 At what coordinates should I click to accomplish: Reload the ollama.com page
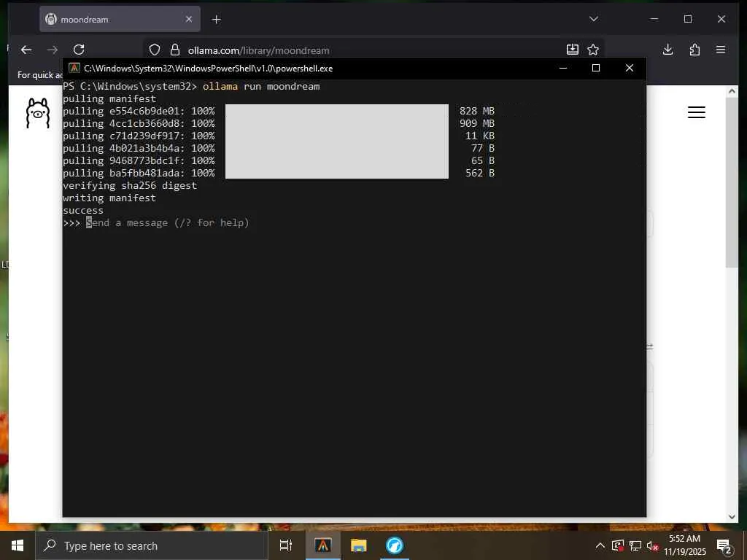point(79,50)
